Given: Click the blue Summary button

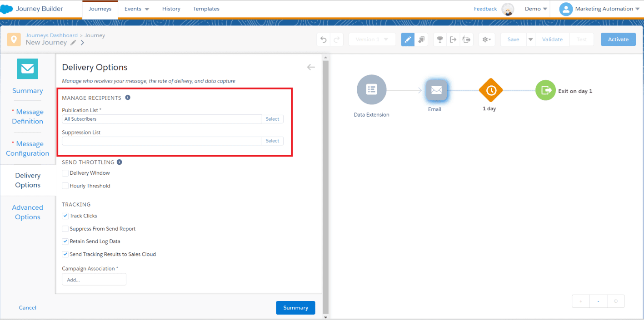Looking at the screenshot, I should click(295, 308).
